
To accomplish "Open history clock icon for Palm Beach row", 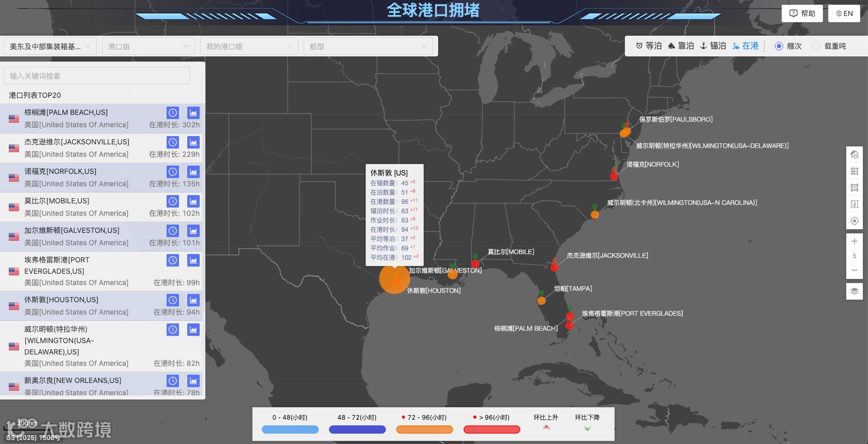I will (173, 113).
